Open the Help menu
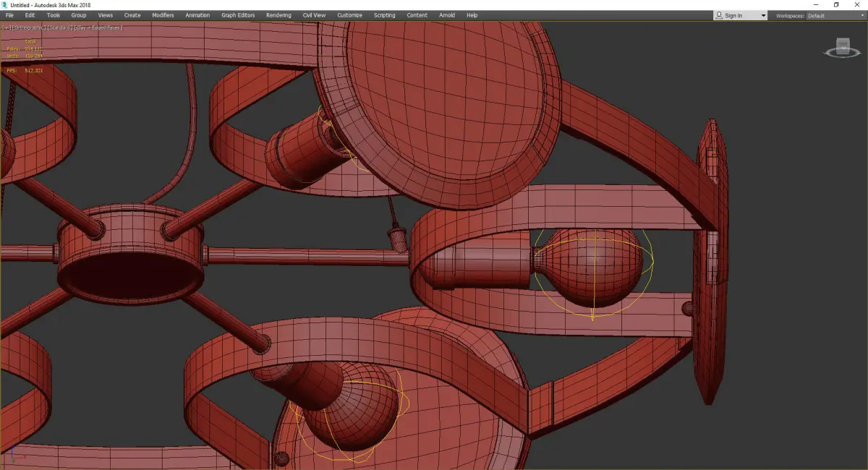The height and width of the screenshot is (470, 868). point(472,15)
